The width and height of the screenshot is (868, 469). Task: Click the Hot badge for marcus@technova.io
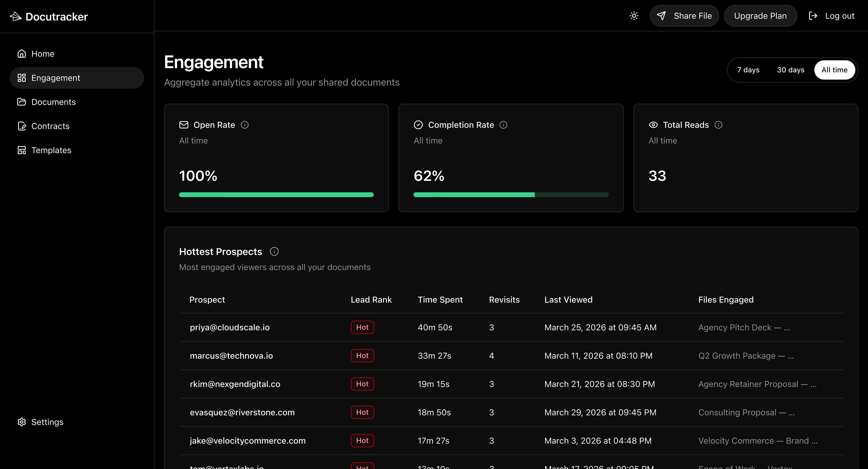coord(362,356)
